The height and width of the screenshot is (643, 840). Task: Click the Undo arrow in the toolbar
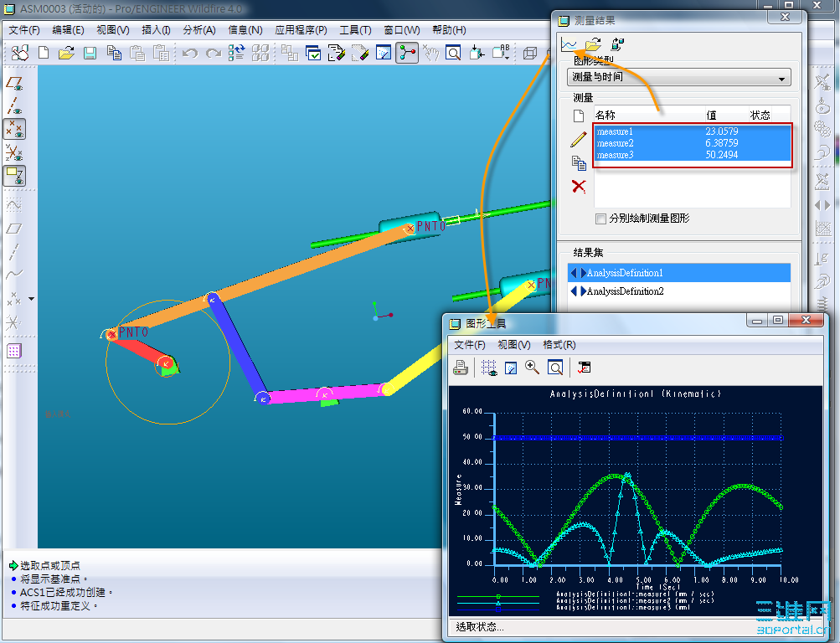coord(190,53)
